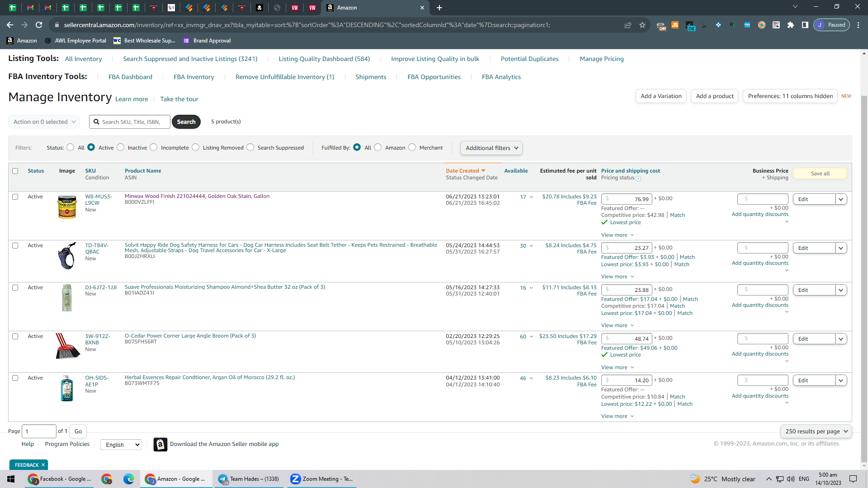The height and width of the screenshot is (488, 868).
Task: Click the Add a product button
Action: point(715,96)
